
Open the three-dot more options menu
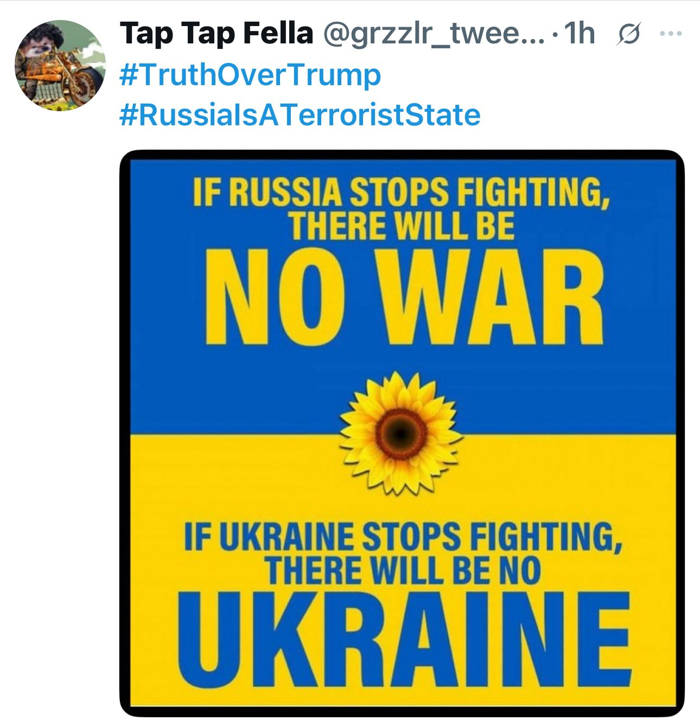tap(670, 34)
